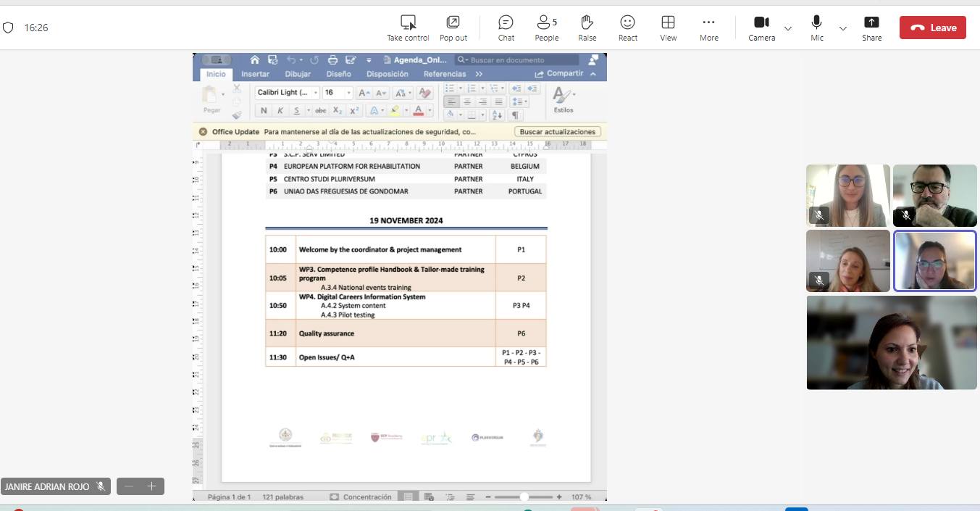980x511 pixels.
Task: Toggle align left paragraph button
Action: [451, 101]
